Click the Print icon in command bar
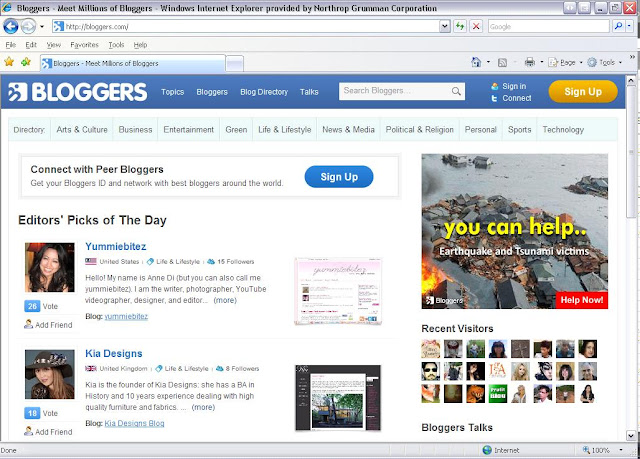Screen dimensions: 640x459 pos(530,62)
